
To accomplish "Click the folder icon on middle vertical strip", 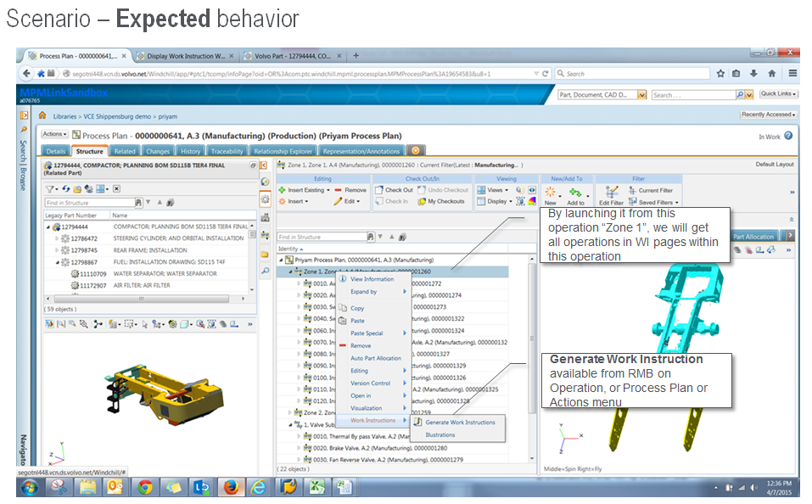I will [x=265, y=254].
